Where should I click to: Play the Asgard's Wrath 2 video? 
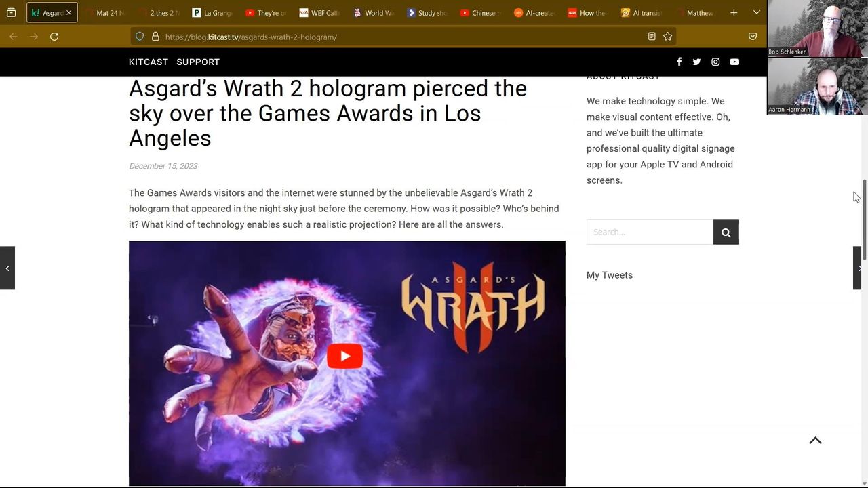pyautogui.click(x=344, y=357)
